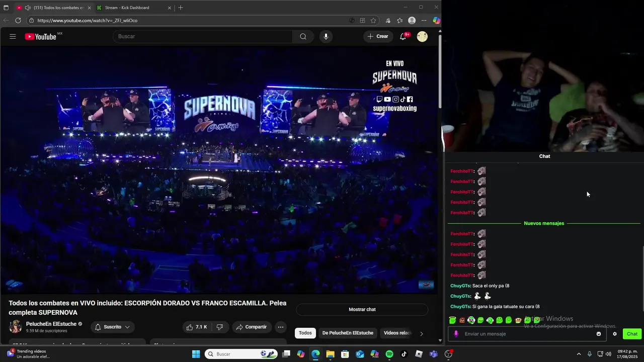Open Spotify from the taskbar

click(x=389, y=354)
